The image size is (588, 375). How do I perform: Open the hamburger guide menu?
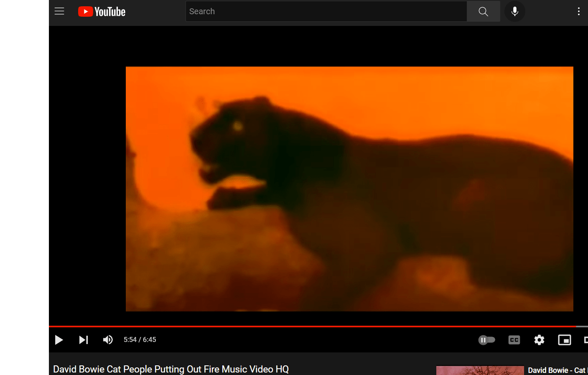pyautogui.click(x=59, y=11)
